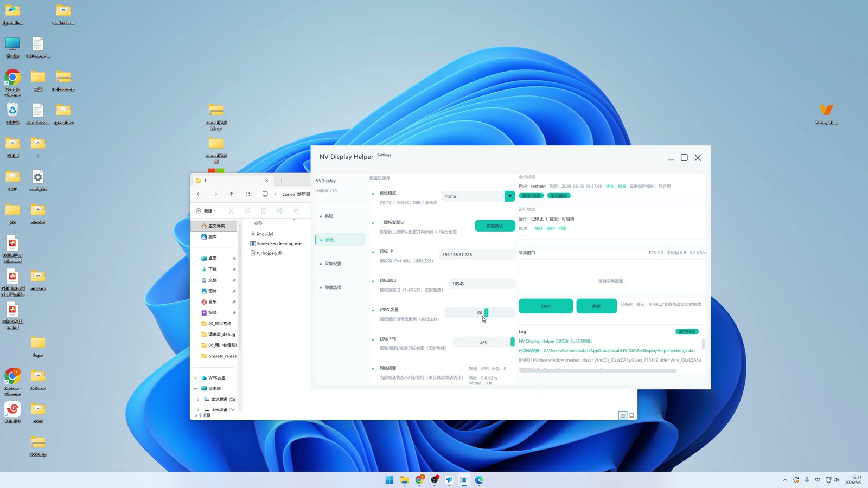This screenshot has width=868, height=488.
Task: Collapse the 此电脑 tree node
Action: click(196, 389)
